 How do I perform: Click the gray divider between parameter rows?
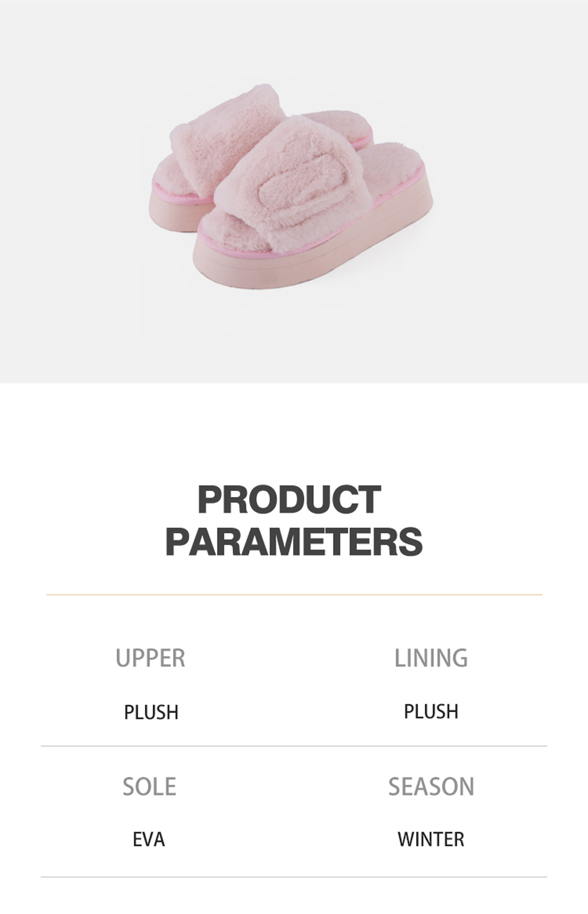tap(294, 746)
